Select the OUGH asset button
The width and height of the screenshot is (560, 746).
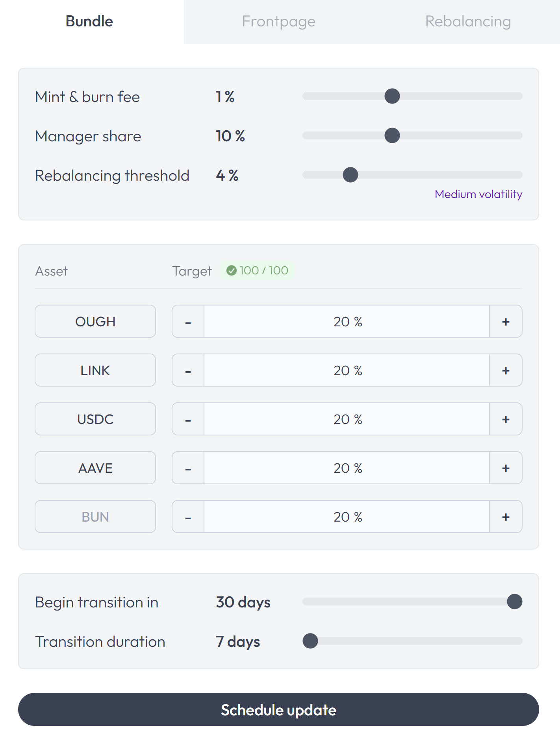click(x=95, y=322)
